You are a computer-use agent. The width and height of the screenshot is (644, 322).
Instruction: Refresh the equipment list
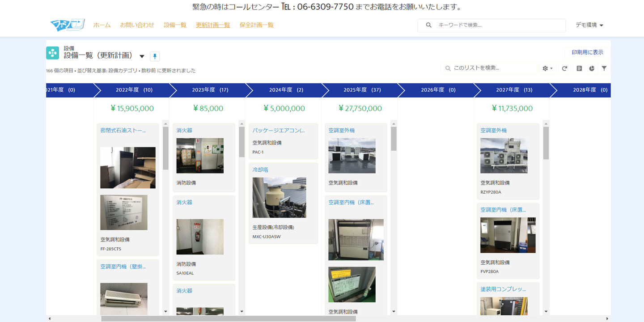click(x=565, y=68)
